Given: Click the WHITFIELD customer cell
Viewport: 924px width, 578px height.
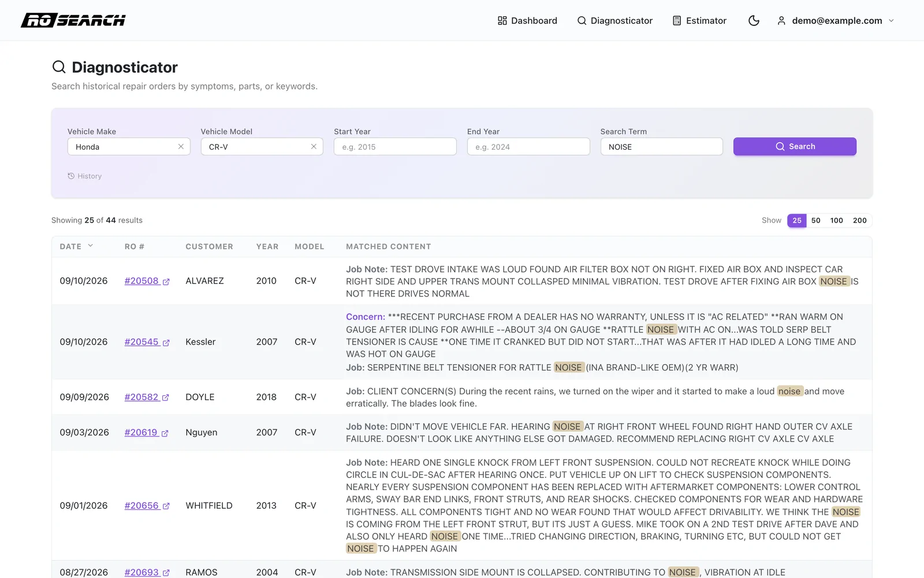Looking at the screenshot, I should pyautogui.click(x=209, y=506).
